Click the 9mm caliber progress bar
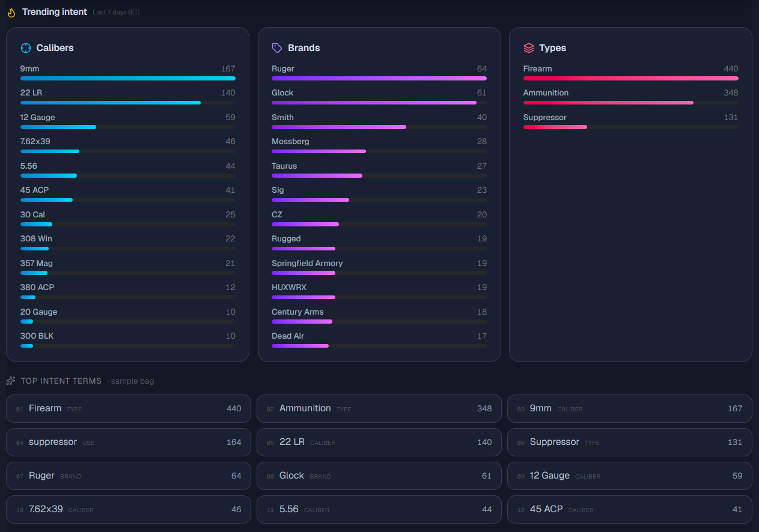Image resolution: width=759 pixels, height=532 pixels. pyautogui.click(x=128, y=78)
